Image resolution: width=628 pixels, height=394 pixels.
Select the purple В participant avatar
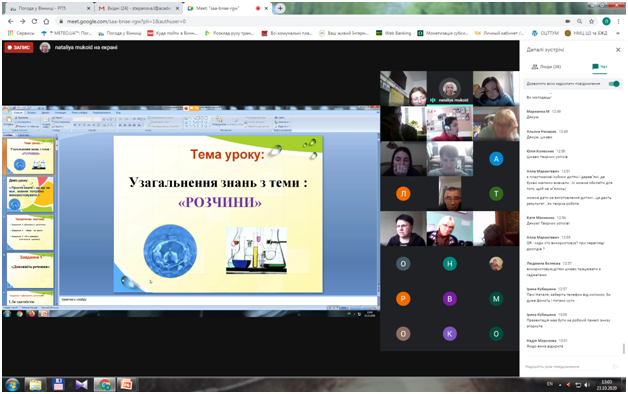pos(450,299)
